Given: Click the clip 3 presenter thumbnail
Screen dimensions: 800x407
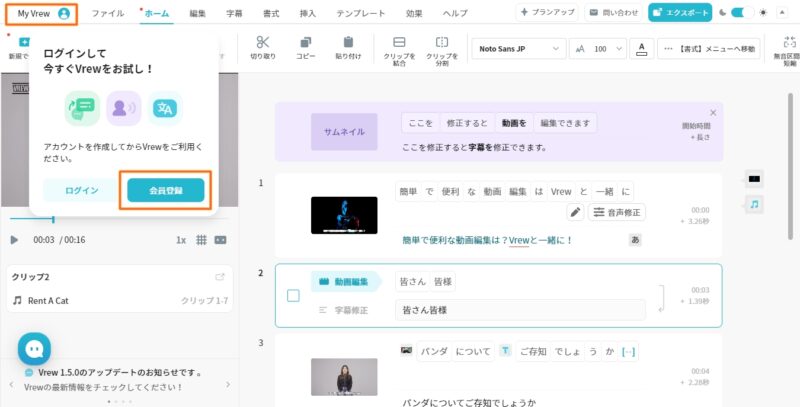Looking at the screenshot, I should tap(344, 377).
